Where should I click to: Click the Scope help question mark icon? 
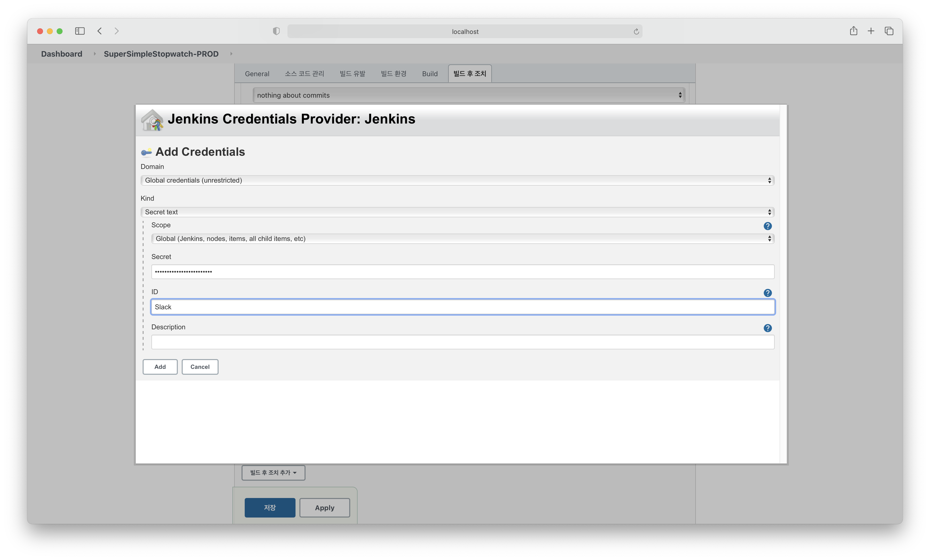pos(767,226)
